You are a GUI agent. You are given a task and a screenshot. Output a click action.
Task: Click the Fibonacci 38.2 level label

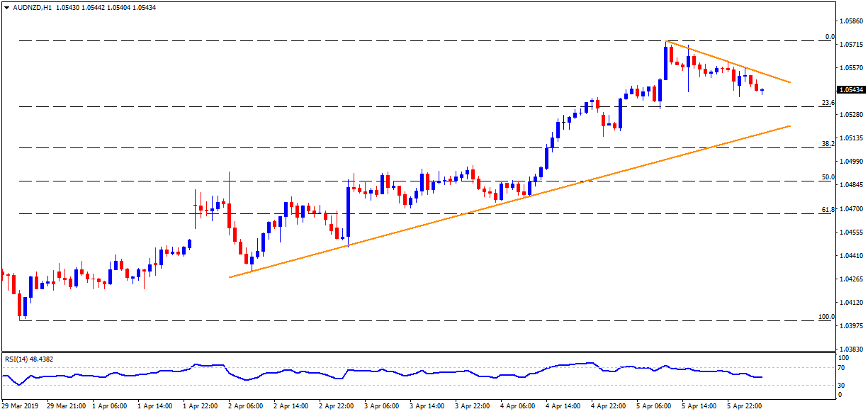826,143
